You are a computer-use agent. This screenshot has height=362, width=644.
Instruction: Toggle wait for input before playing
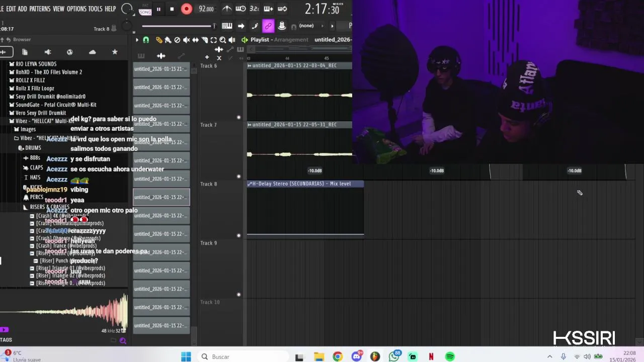pos(241,9)
